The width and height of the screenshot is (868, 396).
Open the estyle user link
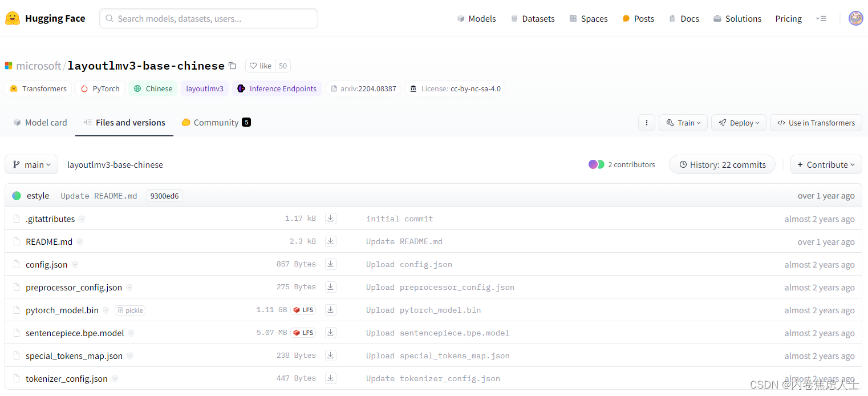click(x=38, y=196)
